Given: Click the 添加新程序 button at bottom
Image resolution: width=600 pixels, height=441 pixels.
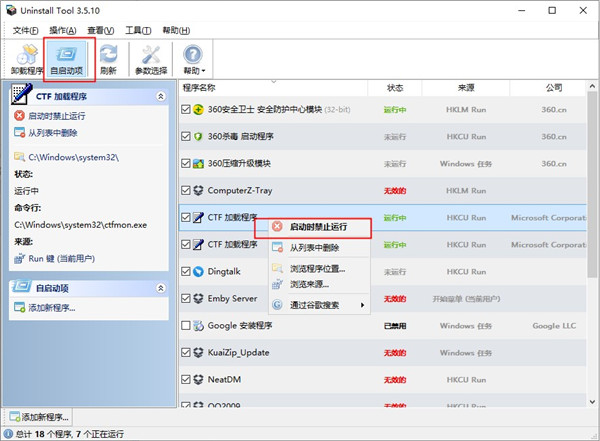Looking at the screenshot, I should [38, 416].
